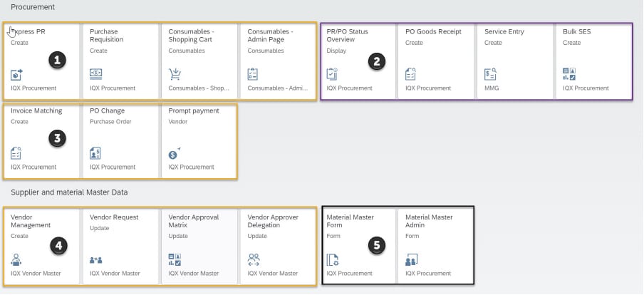Click the Purchase Requisition money icon
644x295 pixels.
(95, 74)
